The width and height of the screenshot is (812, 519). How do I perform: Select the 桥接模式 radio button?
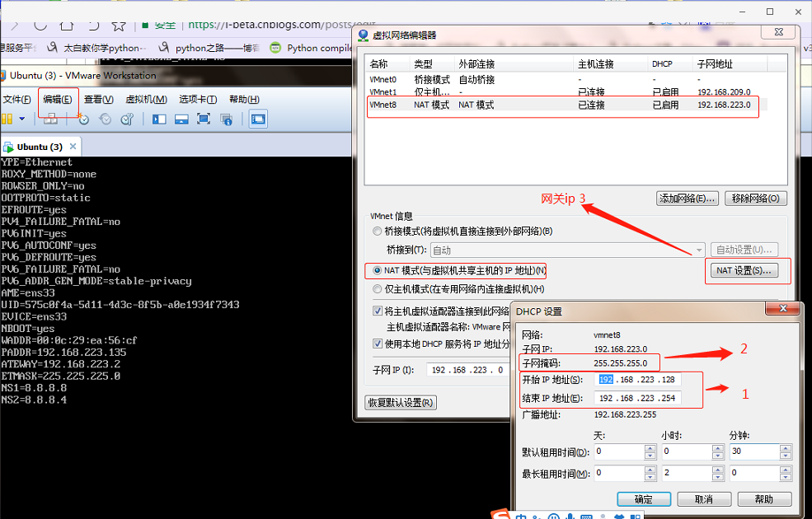(377, 231)
